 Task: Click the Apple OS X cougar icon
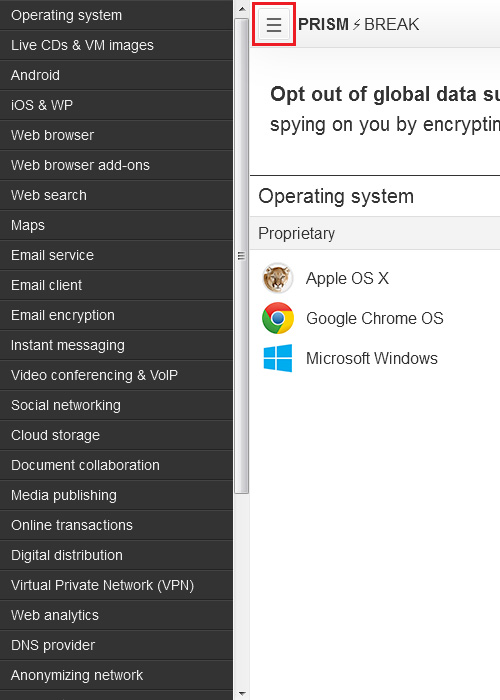pyautogui.click(x=278, y=278)
